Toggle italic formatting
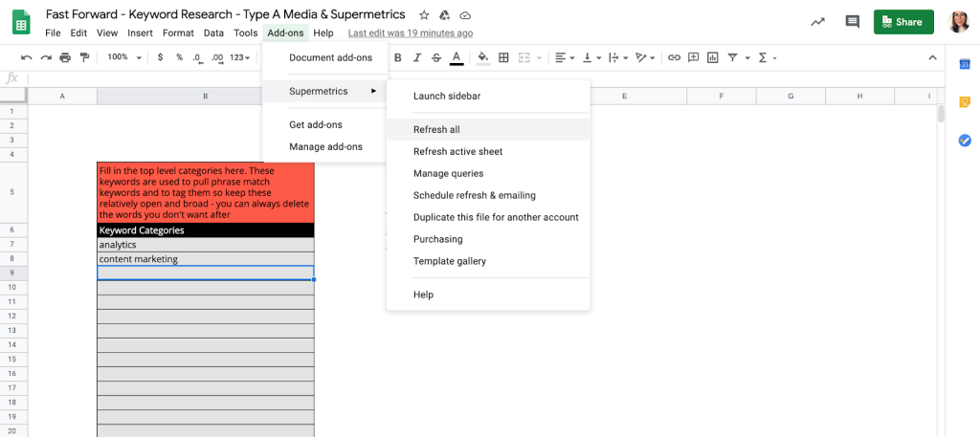The width and height of the screenshot is (980, 437). [x=417, y=57]
